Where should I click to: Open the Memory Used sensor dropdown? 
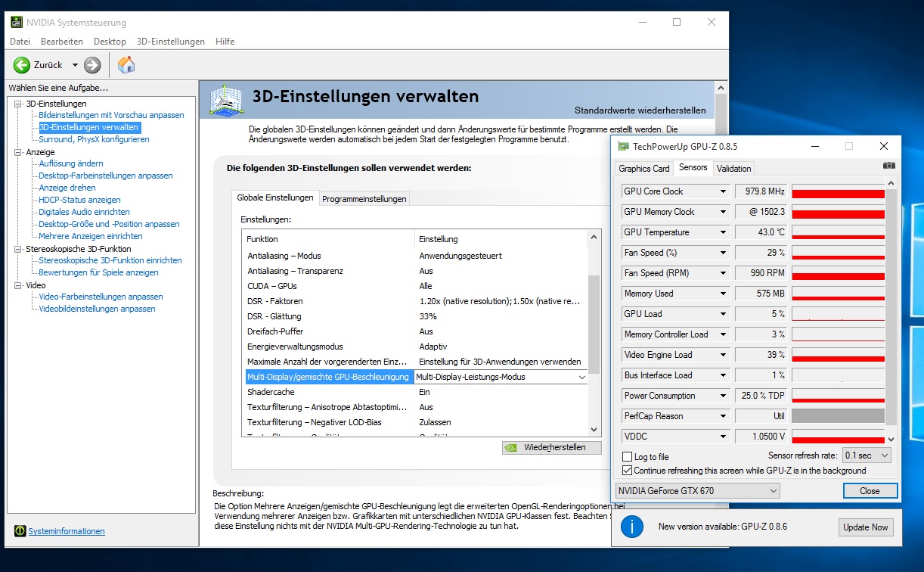723,294
